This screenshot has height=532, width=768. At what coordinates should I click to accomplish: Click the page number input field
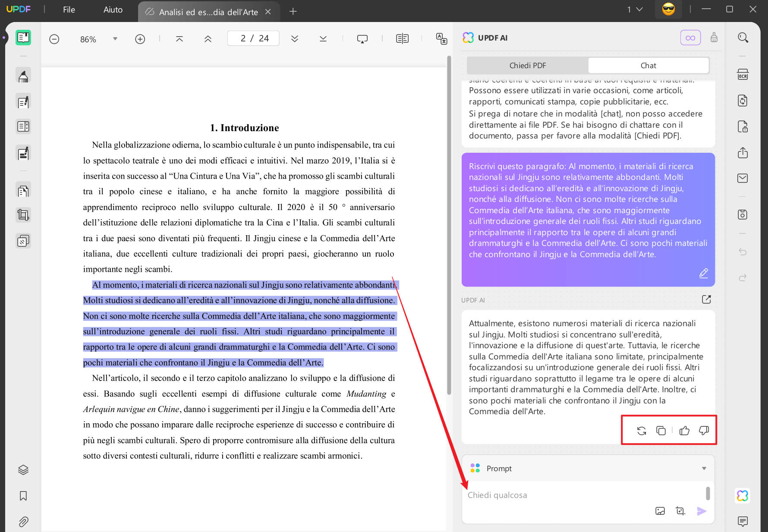pyautogui.click(x=253, y=38)
